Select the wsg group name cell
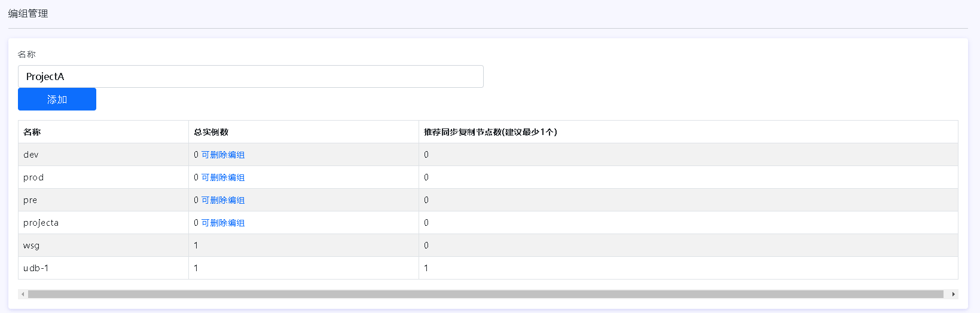The image size is (980, 313). tap(32, 246)
